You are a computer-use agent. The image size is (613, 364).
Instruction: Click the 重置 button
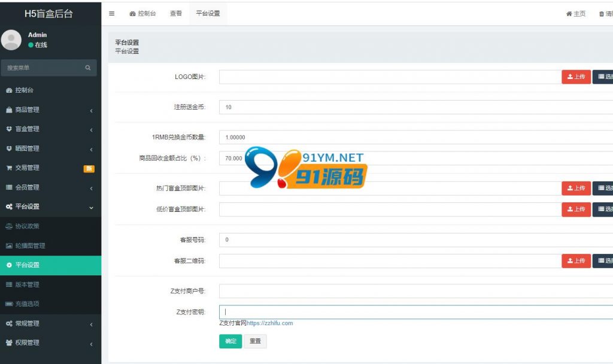click(x=255, y=341)
